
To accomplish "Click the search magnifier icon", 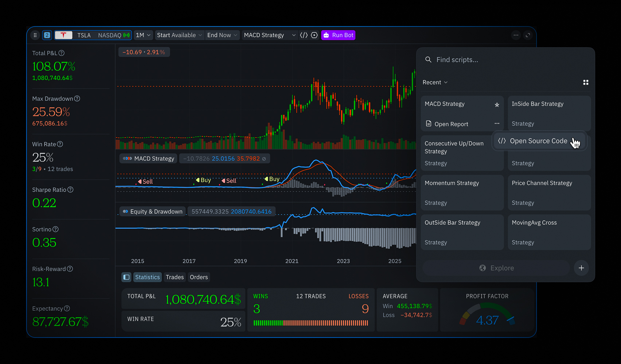I will [428, 60].
